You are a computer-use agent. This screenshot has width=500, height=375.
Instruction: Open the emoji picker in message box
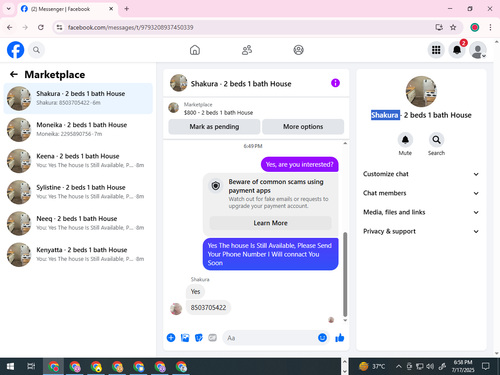[322, 338]
